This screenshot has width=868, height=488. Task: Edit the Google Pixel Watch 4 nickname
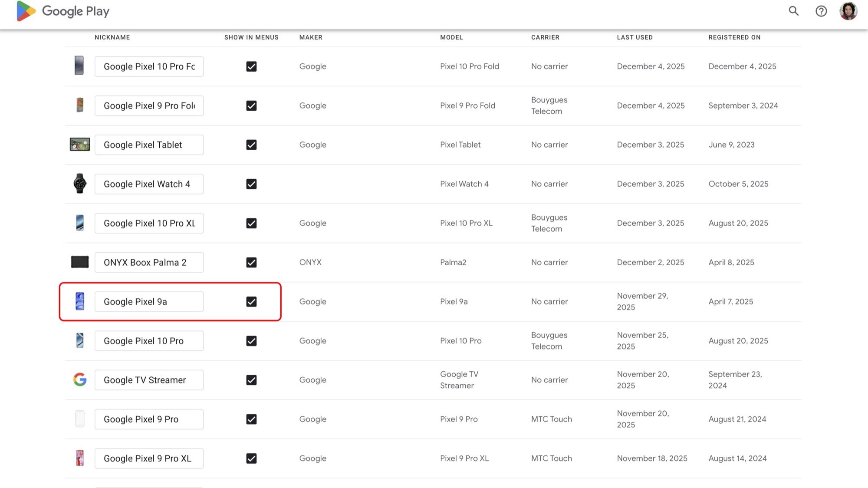[149, 184]
